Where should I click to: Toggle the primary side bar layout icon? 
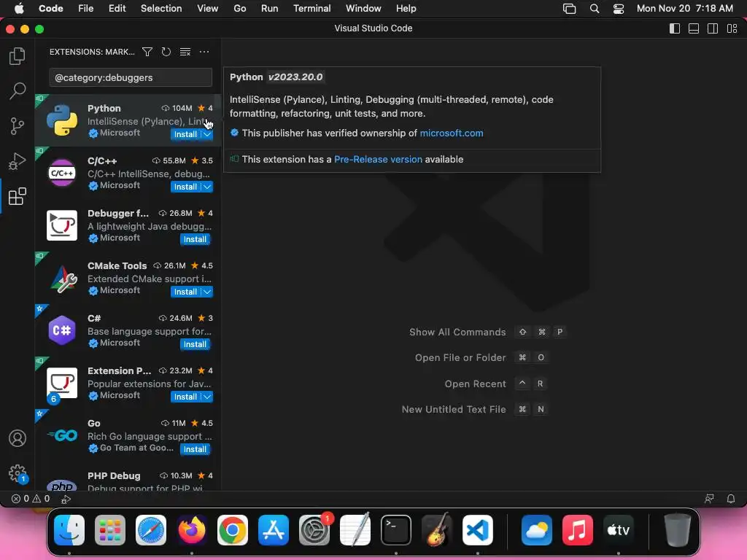pos(675,28)
